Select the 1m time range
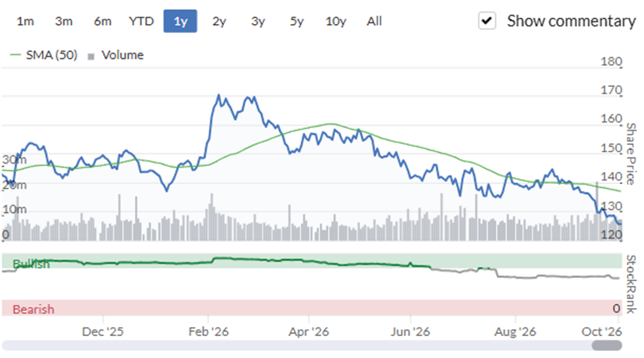 (x=25, y=21)
